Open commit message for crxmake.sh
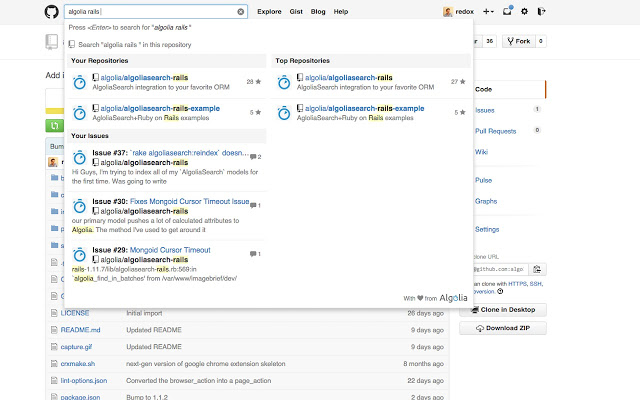Screen dimensions: 640x400 coord(206,364)
